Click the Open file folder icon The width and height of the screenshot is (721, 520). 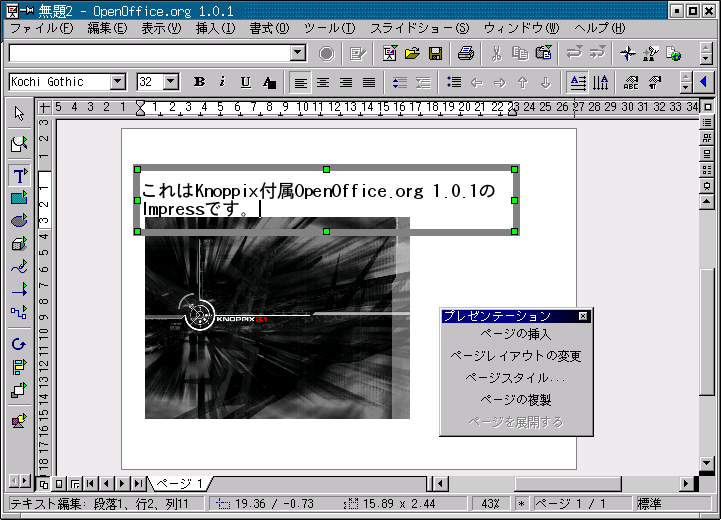412,54
